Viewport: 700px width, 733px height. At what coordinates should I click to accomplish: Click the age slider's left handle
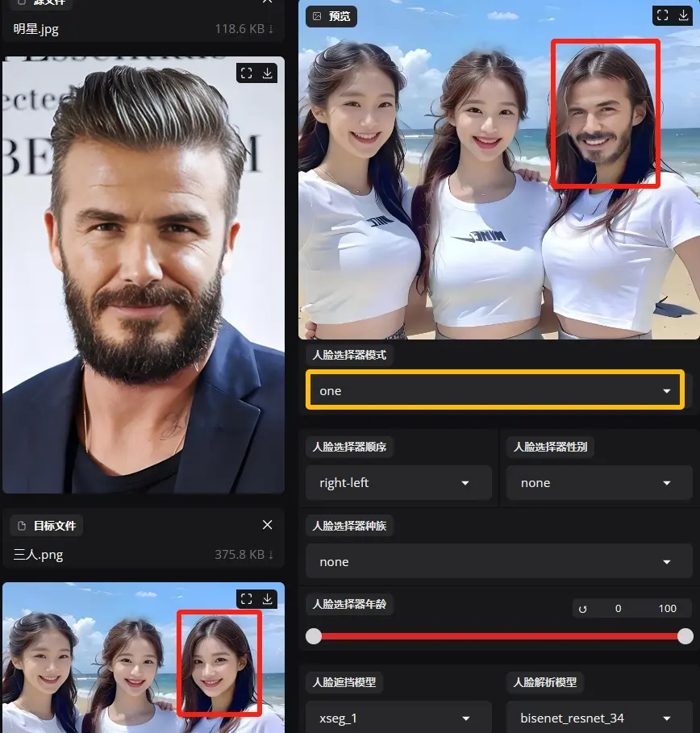click(314, 636)
